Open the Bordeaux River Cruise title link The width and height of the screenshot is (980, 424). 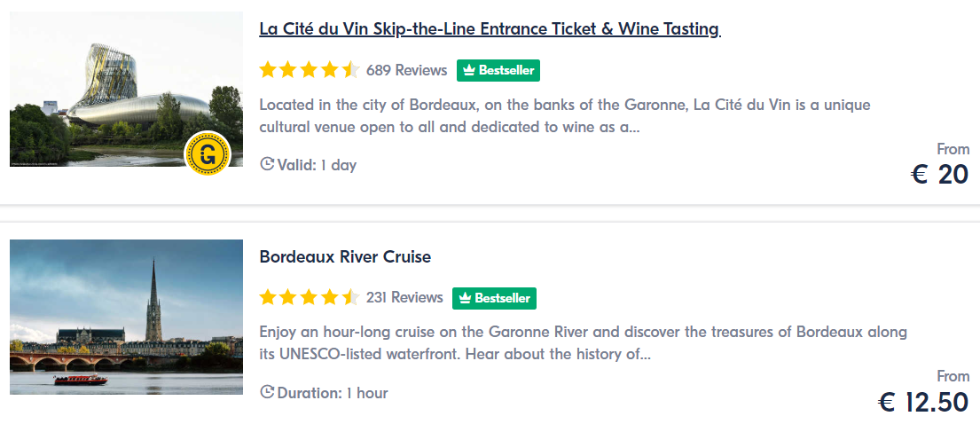pyautogui.click(x=345, y=257)
